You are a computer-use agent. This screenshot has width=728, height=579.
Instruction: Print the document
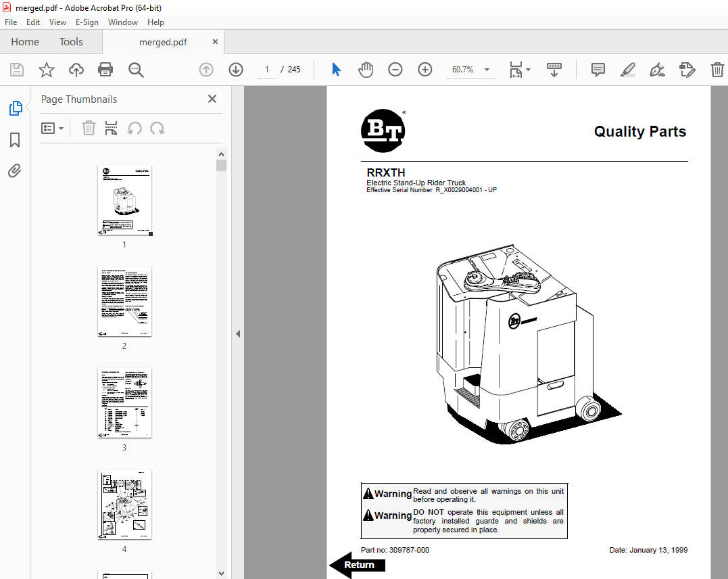(x=105, y=70)
